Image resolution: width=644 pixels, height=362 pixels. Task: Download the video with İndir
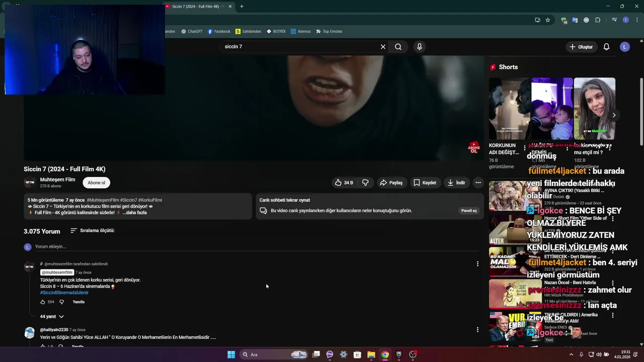pyautogui.click(x=456, y=183)
